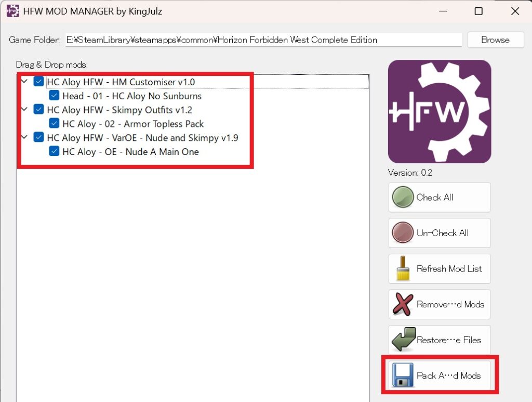Viewport: 532px width, 402px height.
Task: Select the Head - 01 No Sunburns row text
Action: pos(132,96)
